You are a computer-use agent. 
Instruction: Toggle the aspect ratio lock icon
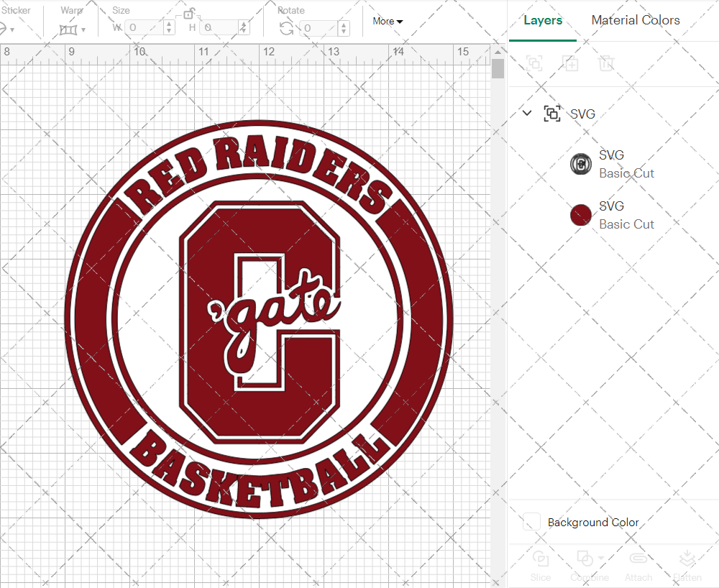click(x=189, y=14)
